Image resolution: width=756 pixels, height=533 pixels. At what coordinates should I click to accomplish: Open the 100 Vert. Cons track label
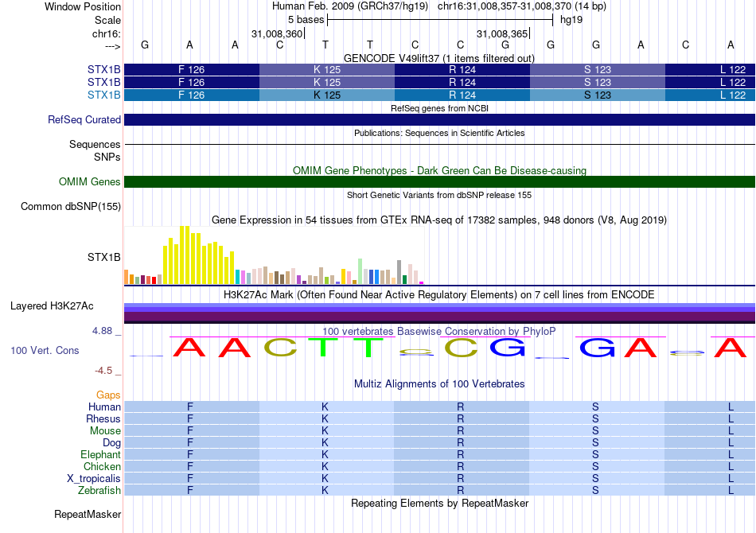pos(45,350)
